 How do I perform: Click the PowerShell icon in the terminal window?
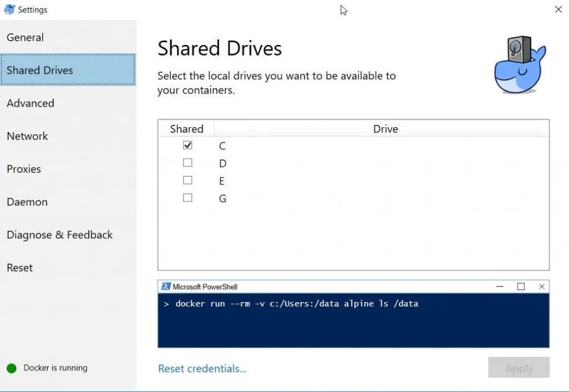(167, 287)
